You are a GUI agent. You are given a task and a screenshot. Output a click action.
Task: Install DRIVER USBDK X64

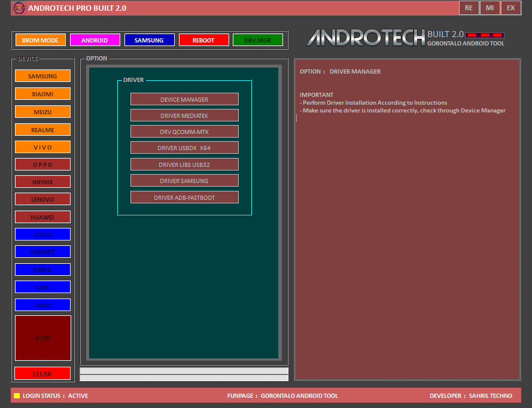[184, 148]
